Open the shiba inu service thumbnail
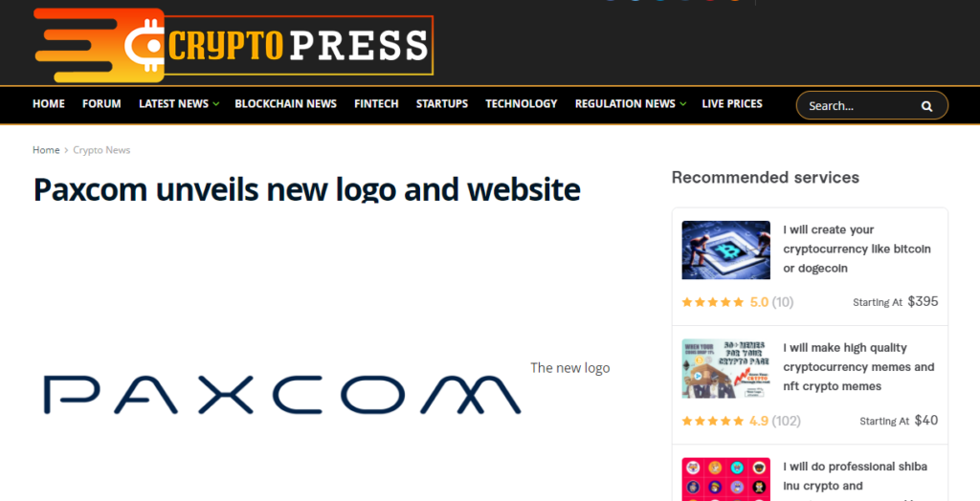Screen dimensions: 980x501 point(725,479)
